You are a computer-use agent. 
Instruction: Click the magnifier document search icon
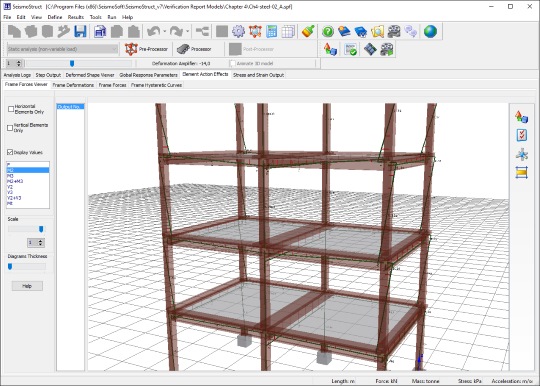coord(377,31)
